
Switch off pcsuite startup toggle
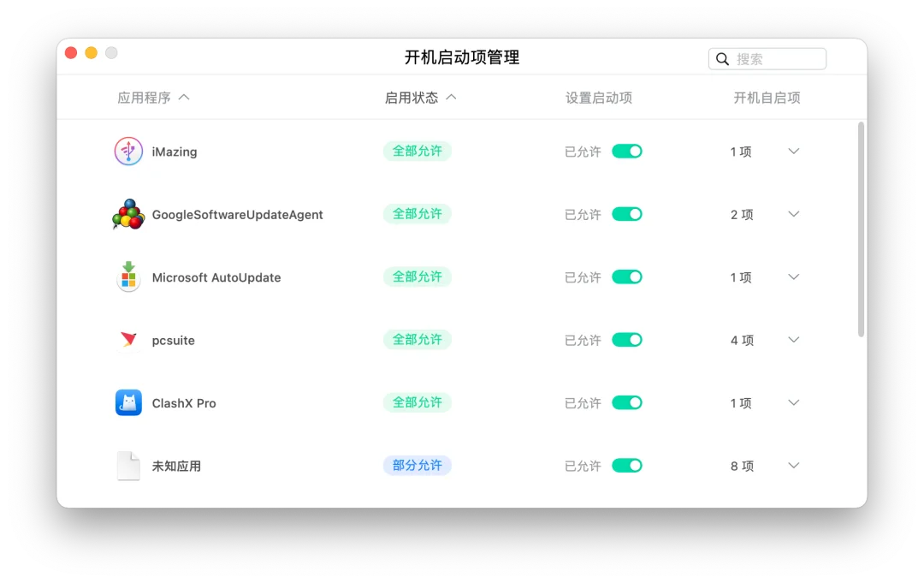[627, 340]
